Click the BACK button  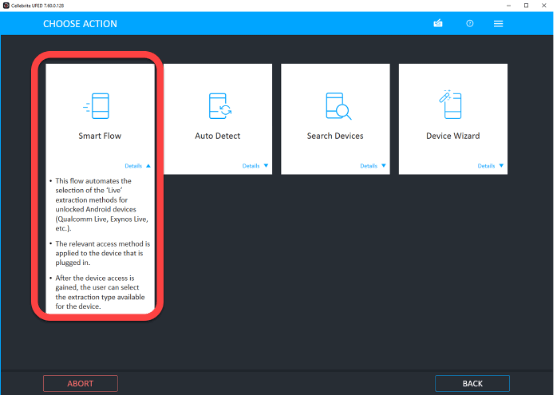472,383
